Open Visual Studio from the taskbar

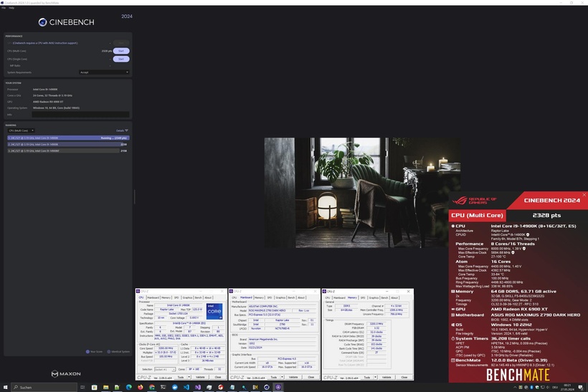click(198, 387)
